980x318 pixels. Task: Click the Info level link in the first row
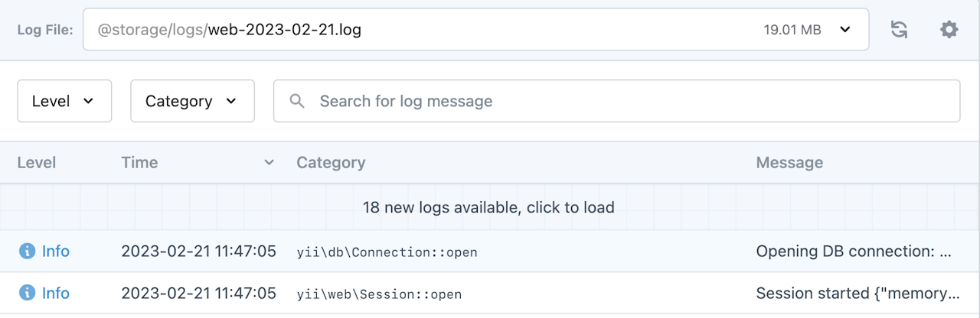(56, 251)
